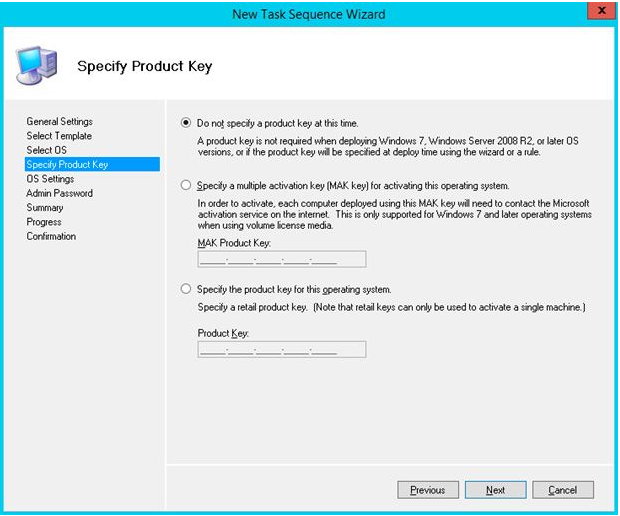Select the highlighted Specify Product Key step
This screenshot has height=516, width=620.
tap(92, 164)
